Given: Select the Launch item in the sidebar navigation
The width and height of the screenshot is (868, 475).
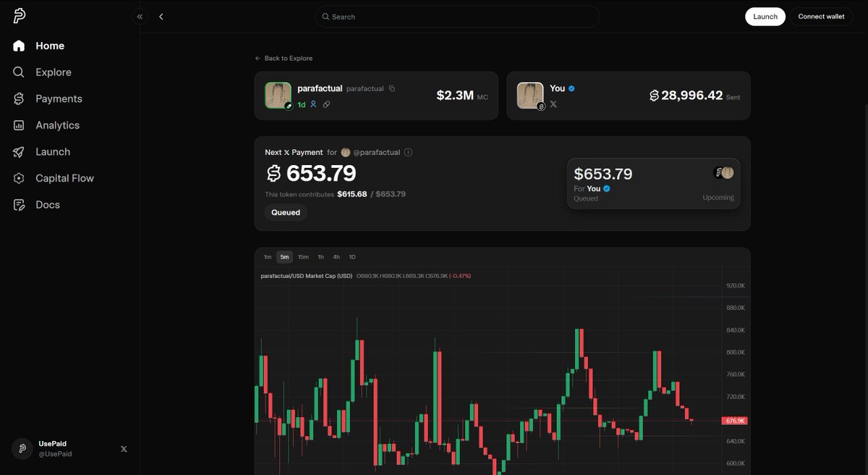Looking at the screenshot, I should [x=42, y=152].
